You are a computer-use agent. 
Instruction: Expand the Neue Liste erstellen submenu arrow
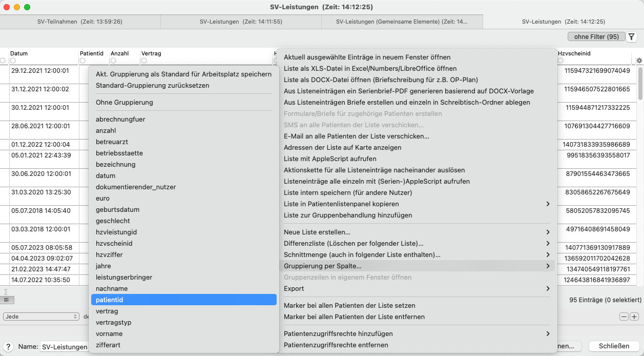[x=548, y=232]
